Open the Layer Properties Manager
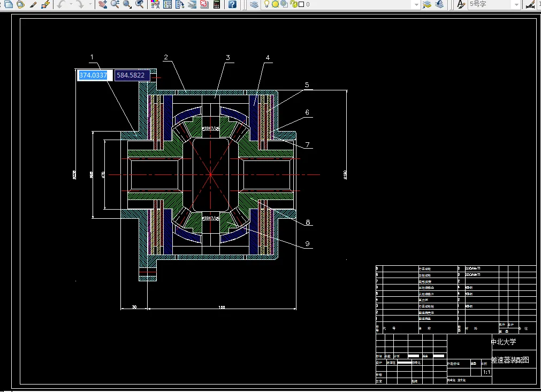The image size is (541, 392). pyautogui.click(x=254, y=4)
